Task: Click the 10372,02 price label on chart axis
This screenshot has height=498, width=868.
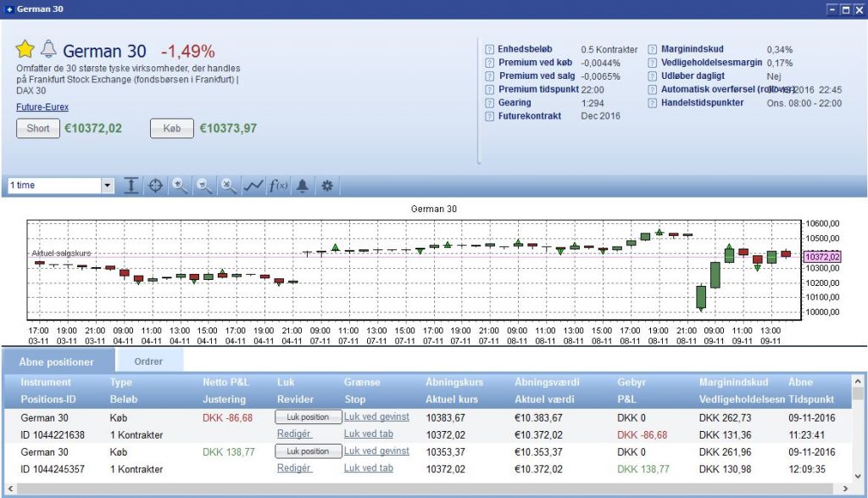Action: (x=822, y=257)
